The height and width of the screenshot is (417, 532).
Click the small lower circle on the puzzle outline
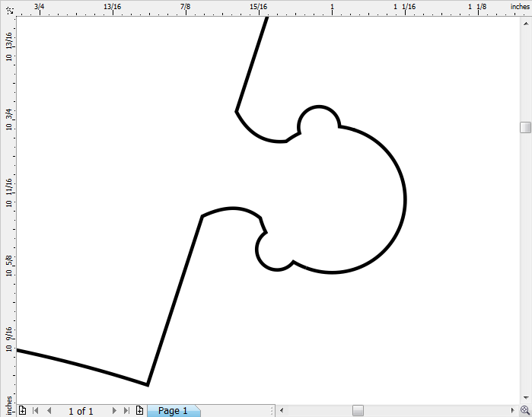pos(256,250)
